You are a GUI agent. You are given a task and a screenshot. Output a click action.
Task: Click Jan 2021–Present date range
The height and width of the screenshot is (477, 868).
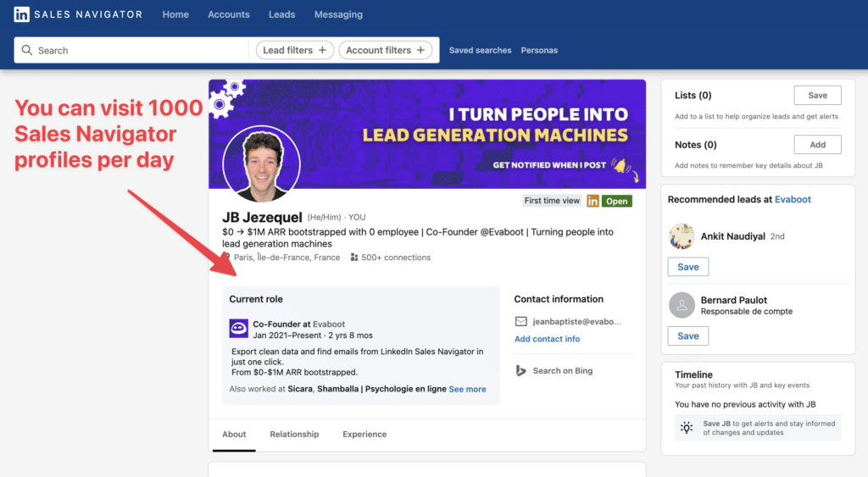pos(287,336)
